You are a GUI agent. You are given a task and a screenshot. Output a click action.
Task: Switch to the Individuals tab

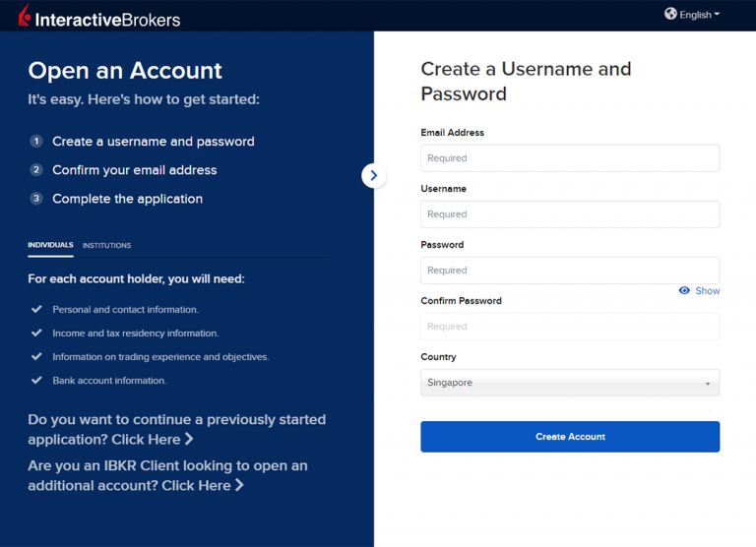tap(50, 245)
